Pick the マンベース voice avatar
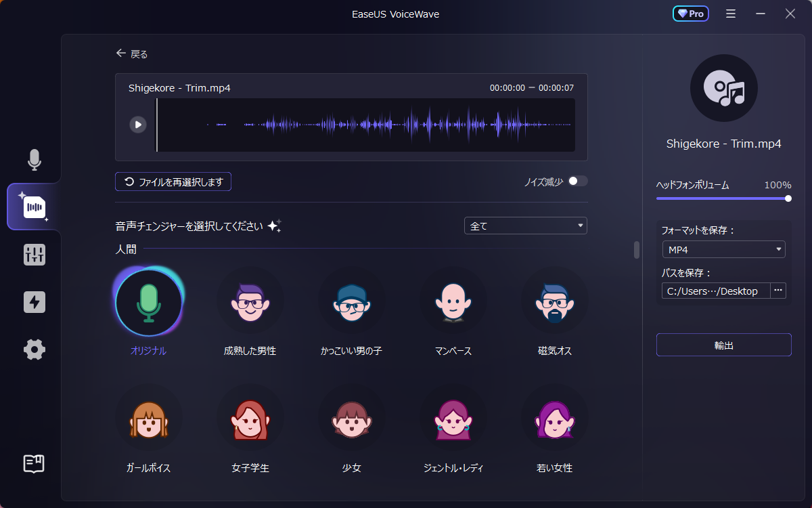Viewport: 812px width, 508px height. (453, 300)
